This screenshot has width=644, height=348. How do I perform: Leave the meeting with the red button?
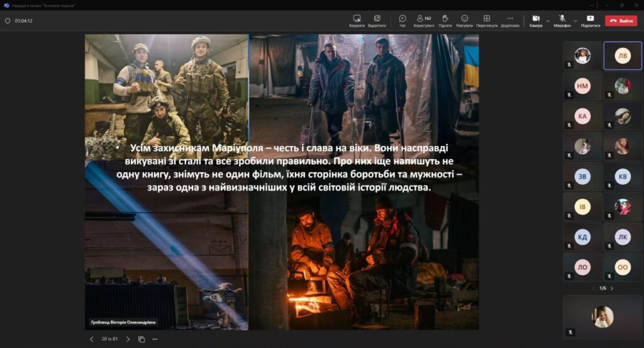tap(621, 21)
